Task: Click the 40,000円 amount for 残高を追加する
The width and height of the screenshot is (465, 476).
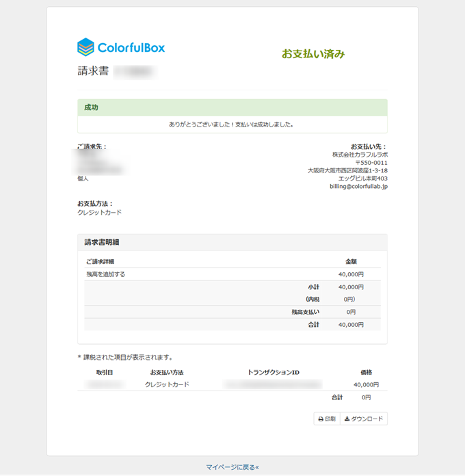Action: 351,274
